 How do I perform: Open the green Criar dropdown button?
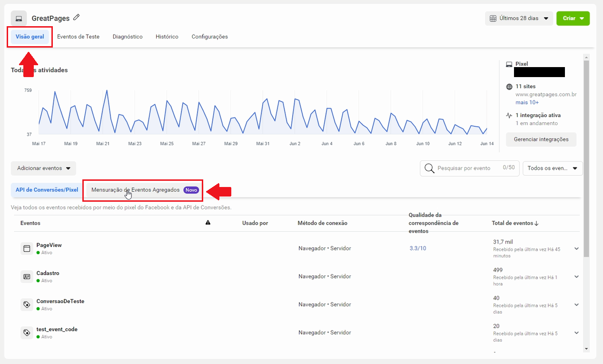coord(573,19)
